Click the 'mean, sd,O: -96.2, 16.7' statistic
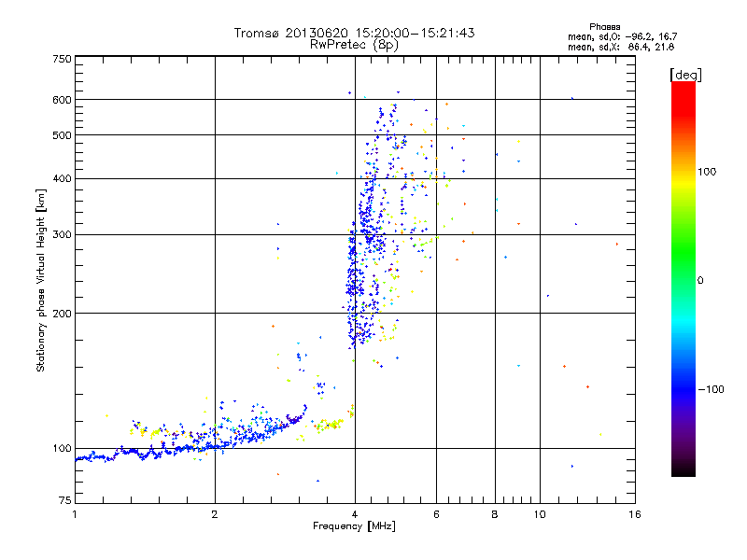747x560 pixels. (622, 36)
